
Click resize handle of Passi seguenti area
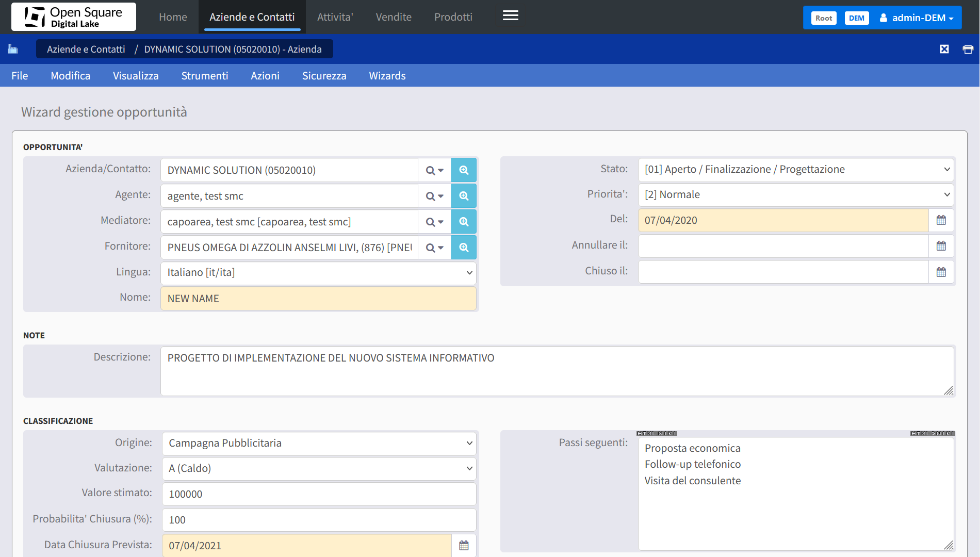click(x=949, y=545)
